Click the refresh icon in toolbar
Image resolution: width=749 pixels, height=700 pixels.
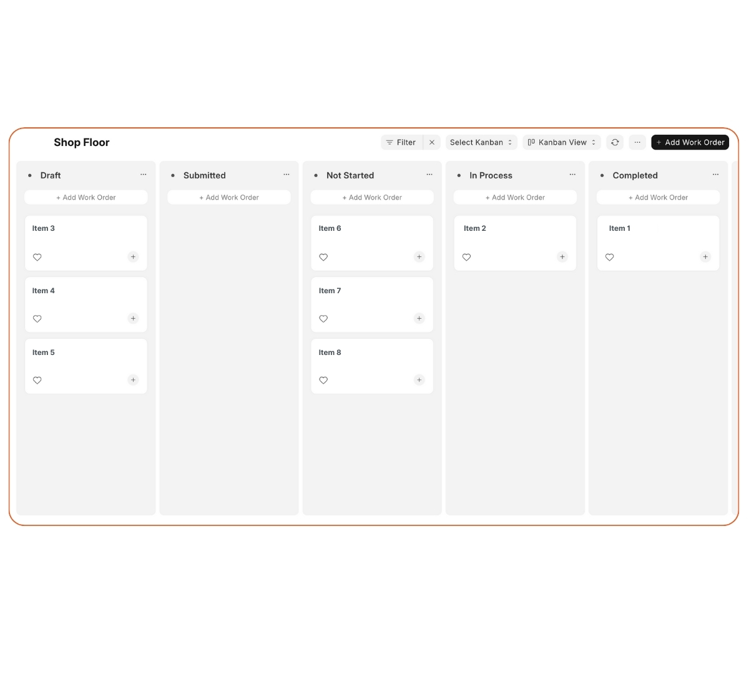(x=615, y=142)
